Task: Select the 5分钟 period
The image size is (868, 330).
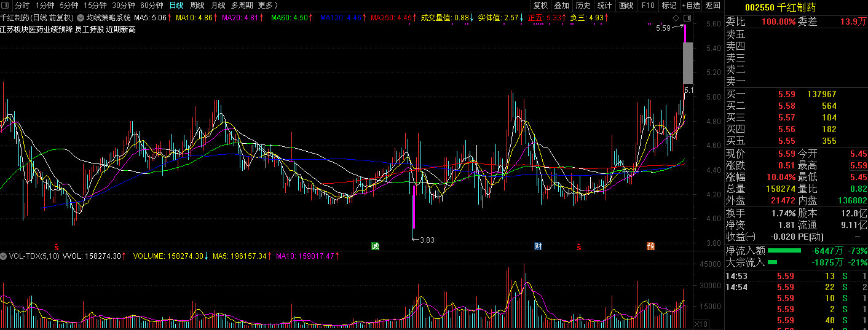Action: tap(69, 6)
